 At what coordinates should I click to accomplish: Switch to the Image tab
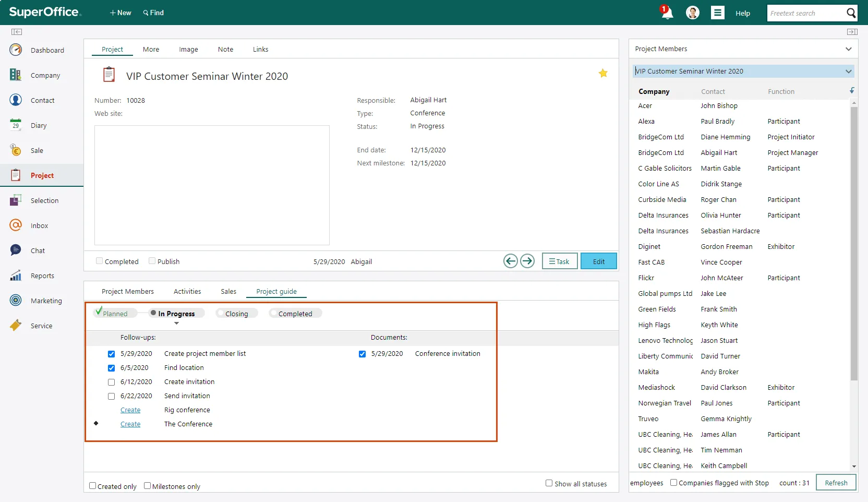(x=188, y=49)
